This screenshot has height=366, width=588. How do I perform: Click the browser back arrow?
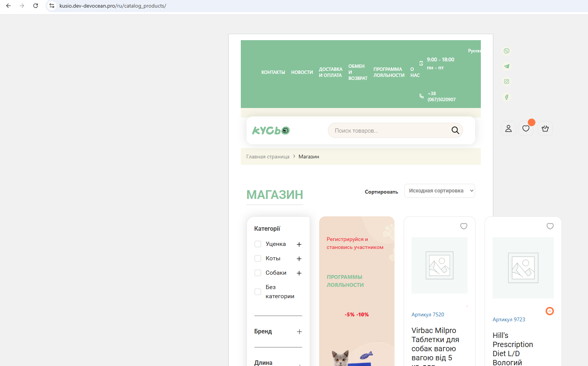click(x=8, y=6)
